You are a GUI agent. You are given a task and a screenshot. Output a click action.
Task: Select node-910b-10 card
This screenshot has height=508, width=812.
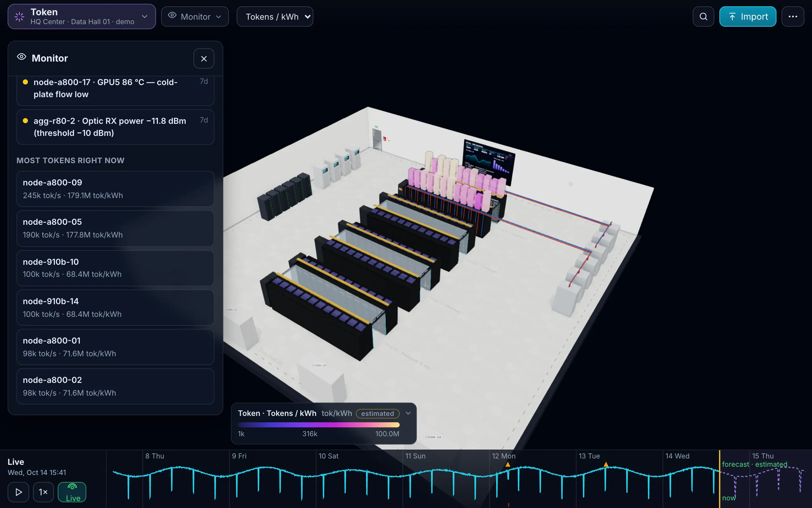click(115, 268)
